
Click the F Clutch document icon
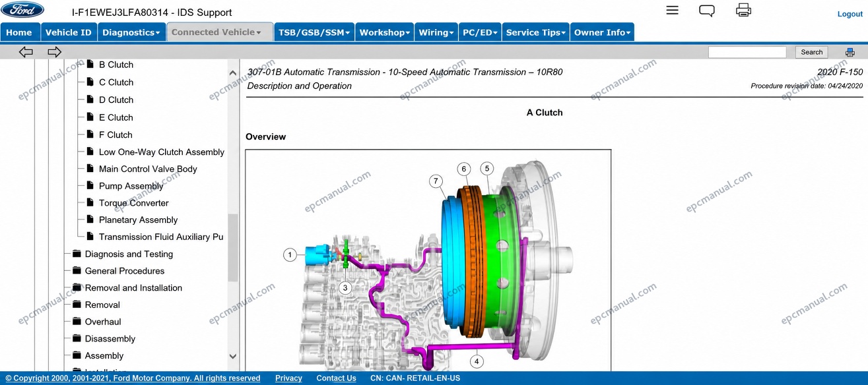[x=90, y=134]
